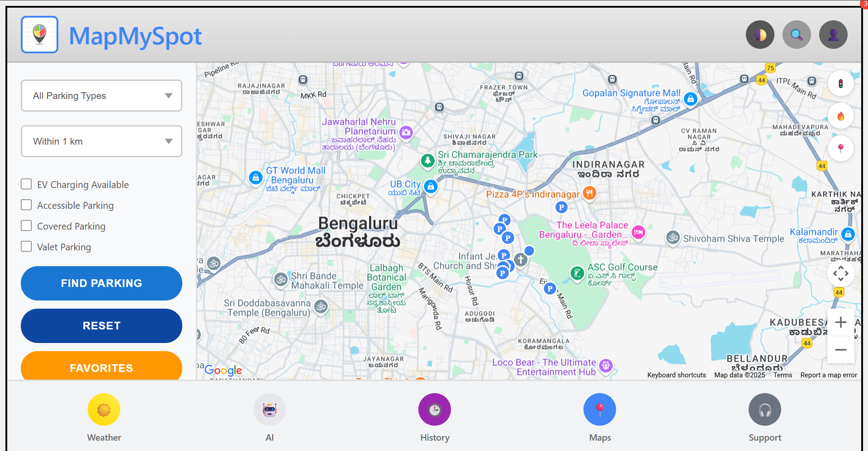Open the Support headphones icon
This screenshot has width=868, height=451.
coord(765,409)
